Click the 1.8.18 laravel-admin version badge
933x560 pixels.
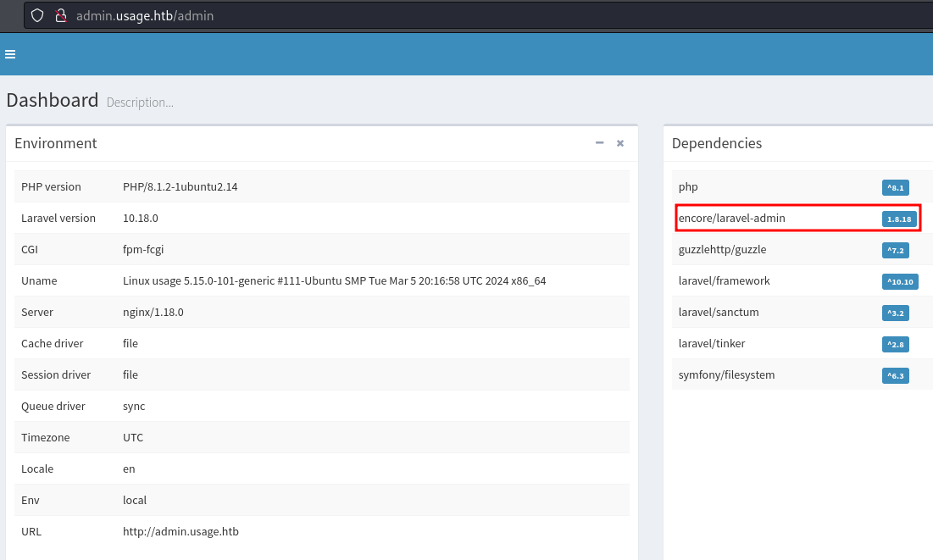click(x=898, y=219)
